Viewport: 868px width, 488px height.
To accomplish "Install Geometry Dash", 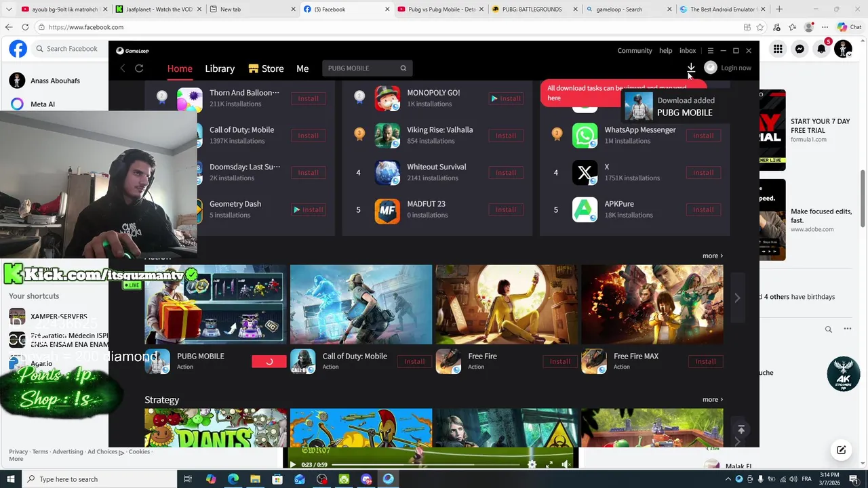I will (x=308, y=210).
